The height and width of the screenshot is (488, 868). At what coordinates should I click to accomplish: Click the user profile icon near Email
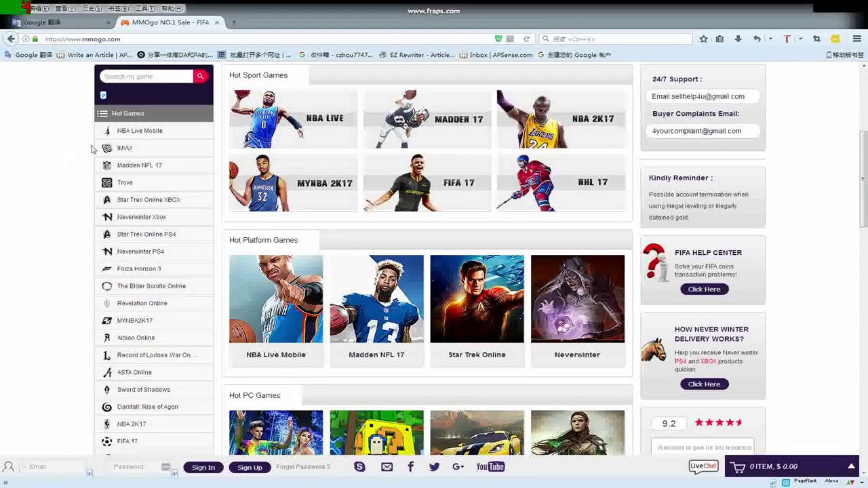[9, 466]
